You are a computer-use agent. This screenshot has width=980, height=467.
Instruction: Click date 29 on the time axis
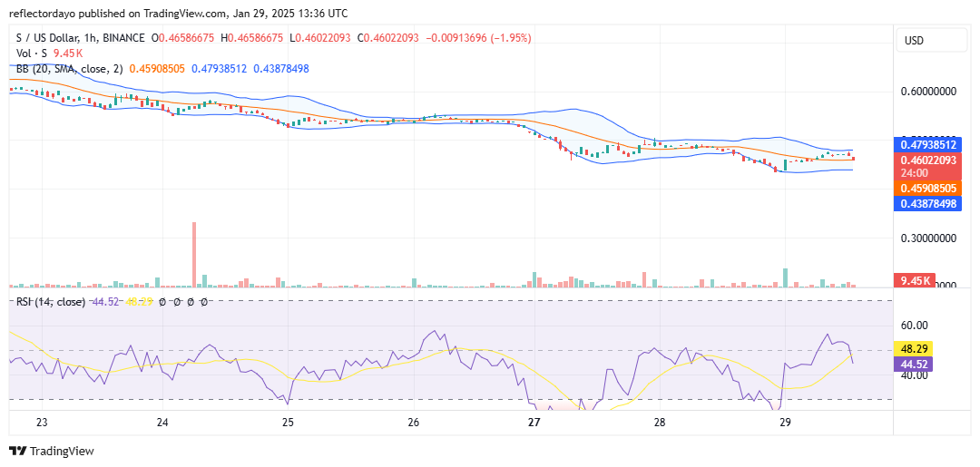coord(786,422)
